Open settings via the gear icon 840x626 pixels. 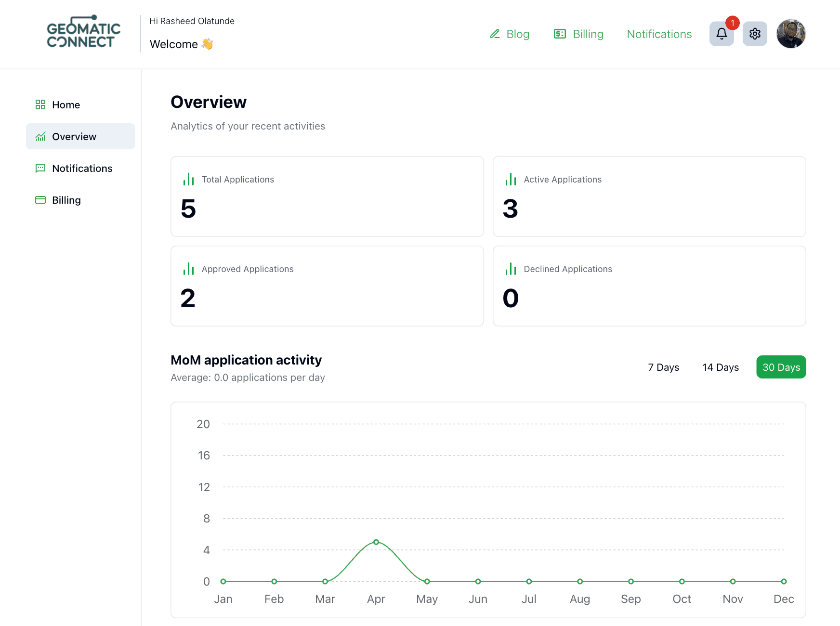tap(754, 34)
